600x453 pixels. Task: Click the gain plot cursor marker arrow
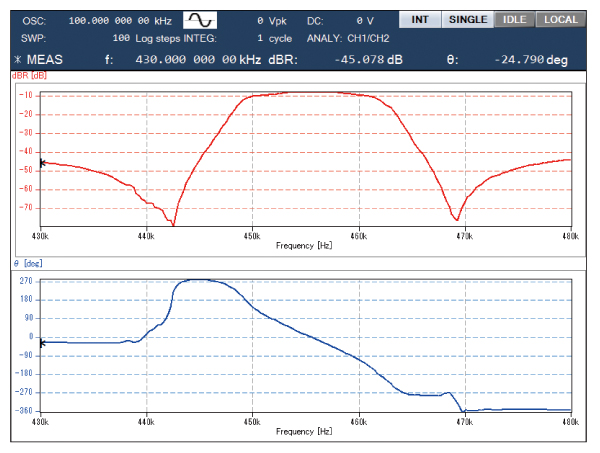pos(42,162)
